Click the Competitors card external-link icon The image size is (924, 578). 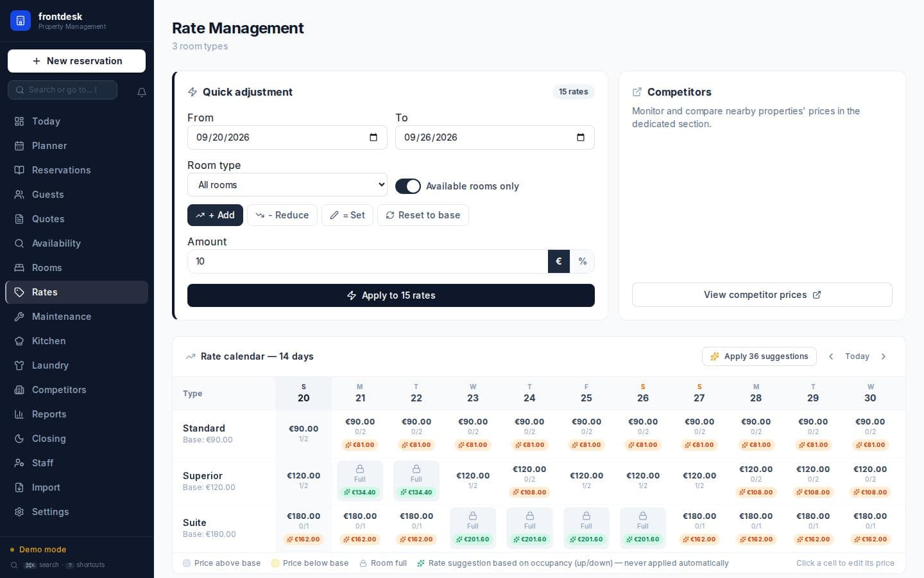coord(637,92)
